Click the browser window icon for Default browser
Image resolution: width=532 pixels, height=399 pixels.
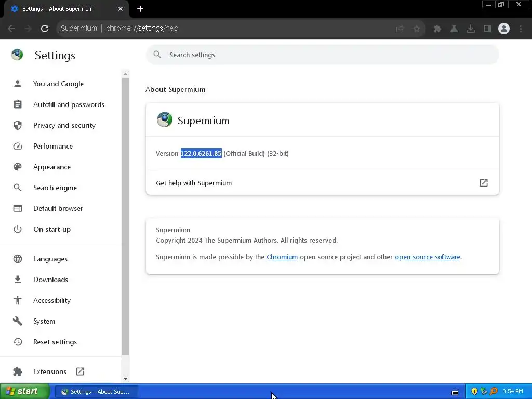18,208
